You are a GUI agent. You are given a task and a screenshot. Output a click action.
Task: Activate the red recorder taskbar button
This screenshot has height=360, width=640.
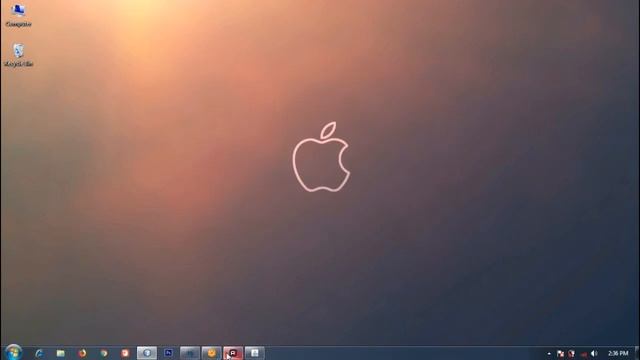[x=233, y=353]
